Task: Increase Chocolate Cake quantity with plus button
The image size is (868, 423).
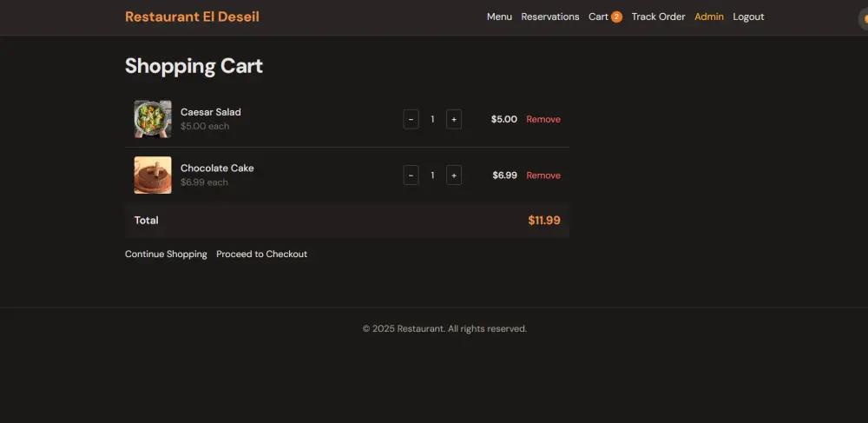Action: pyautogui.click(x=454, y=175)
